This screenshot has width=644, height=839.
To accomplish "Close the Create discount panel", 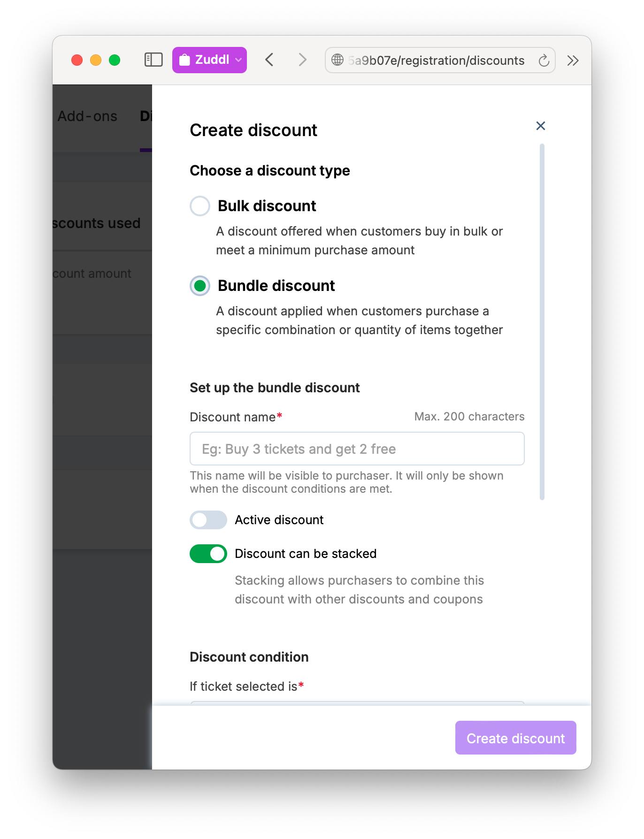I will (x=540, y=126).
